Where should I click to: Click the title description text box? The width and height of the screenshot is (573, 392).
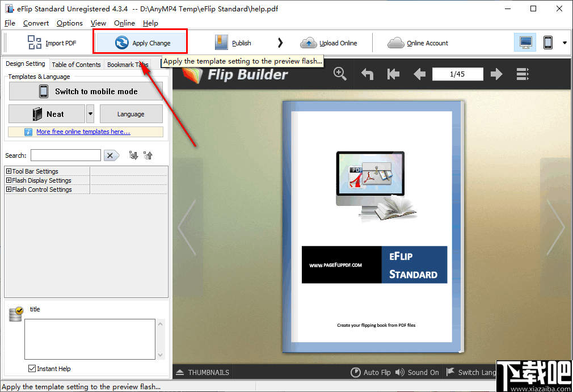click(90, 339)
